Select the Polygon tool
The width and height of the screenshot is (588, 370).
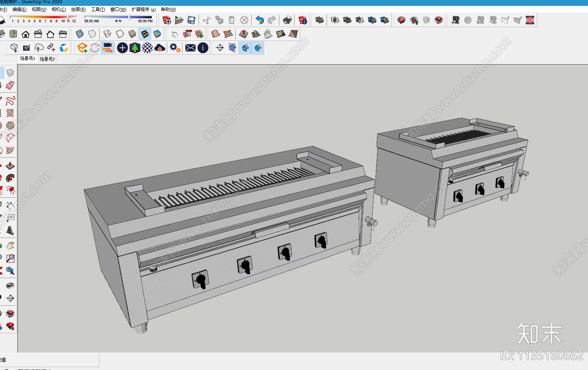[10, 126]
